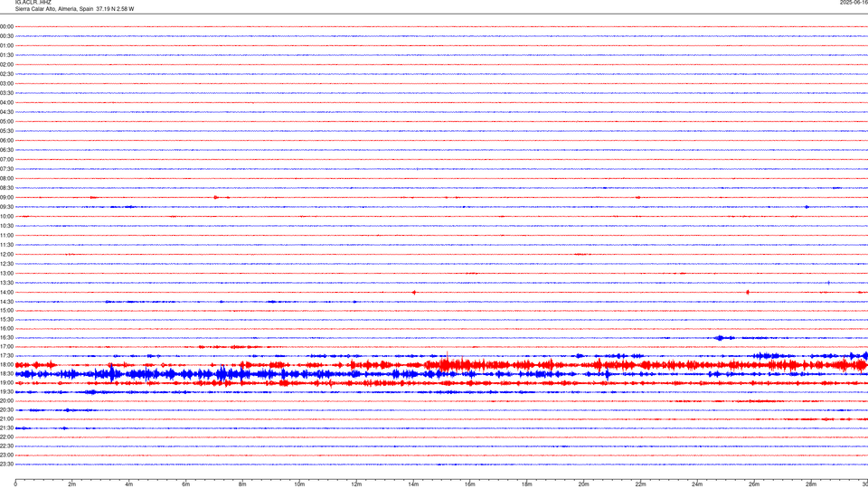Viewport: 868px width, 488px height.
Task: Select the 13:00 time row label
Action: tap(6, 273)
